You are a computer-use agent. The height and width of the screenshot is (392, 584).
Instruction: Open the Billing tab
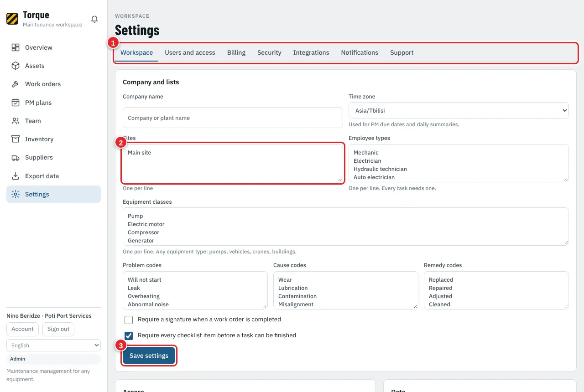click(x=236, y=52)
